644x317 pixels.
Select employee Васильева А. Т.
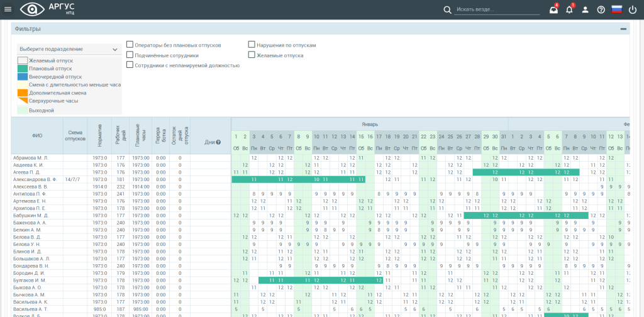30,309
